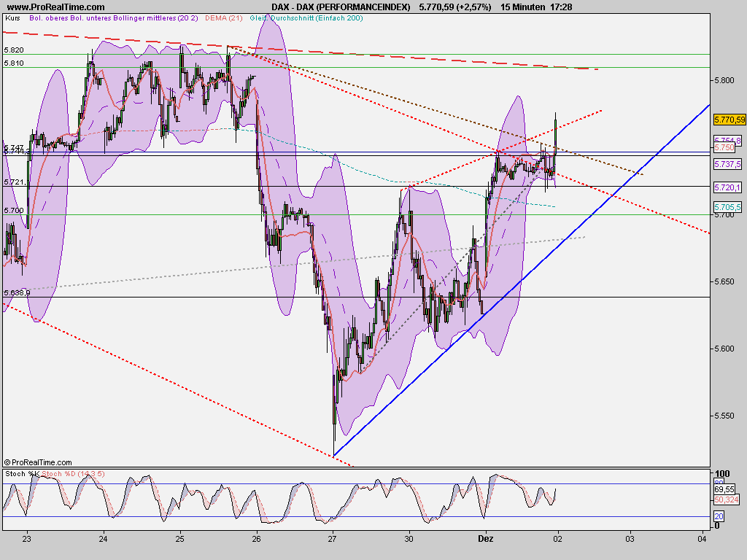This screenshot has height=560, width=747.
Task: Click the Dez label on the time axis
Action: (486, 537)
